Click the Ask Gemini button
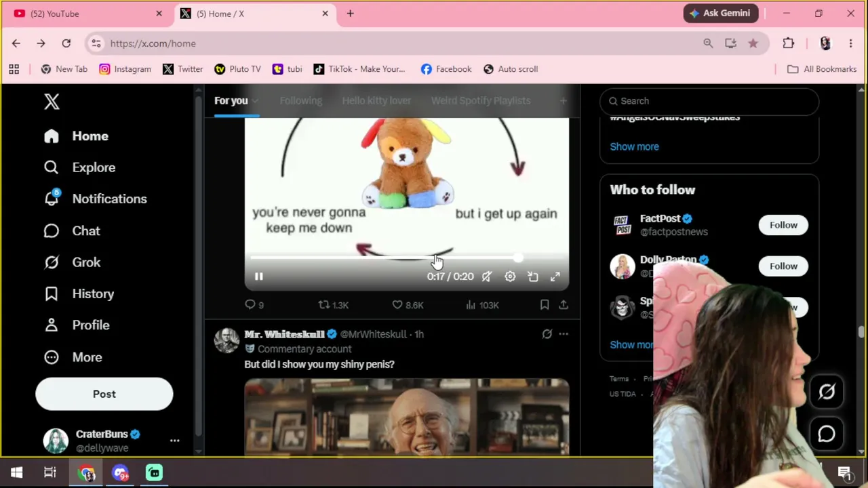Viewport: 868px width, 488px height. click(720, 14)
